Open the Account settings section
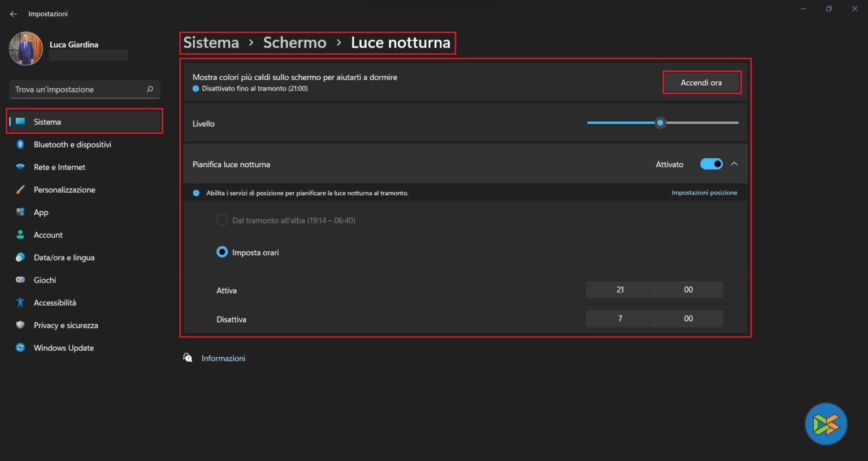The height and width of the screenshot is (461, 868). [x=48, y=235]
